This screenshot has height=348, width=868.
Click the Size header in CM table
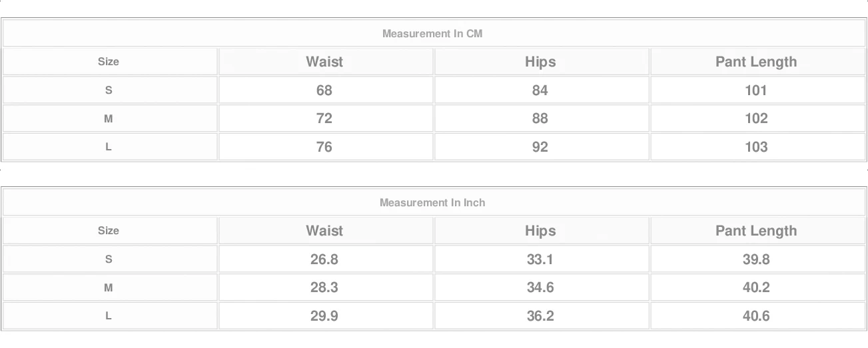pos(109,61)
